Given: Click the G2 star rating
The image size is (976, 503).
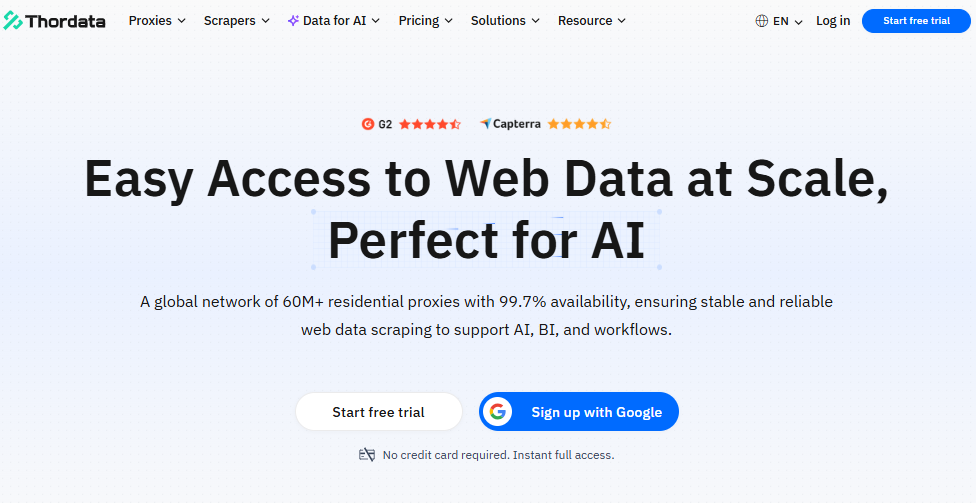Looking at the screenshot, I should 430,124.
